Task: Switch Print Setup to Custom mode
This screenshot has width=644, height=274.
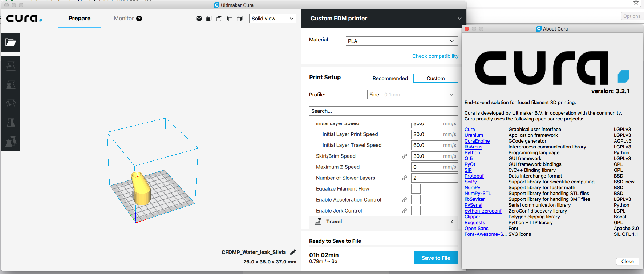Action: click(x=436, y=78)
